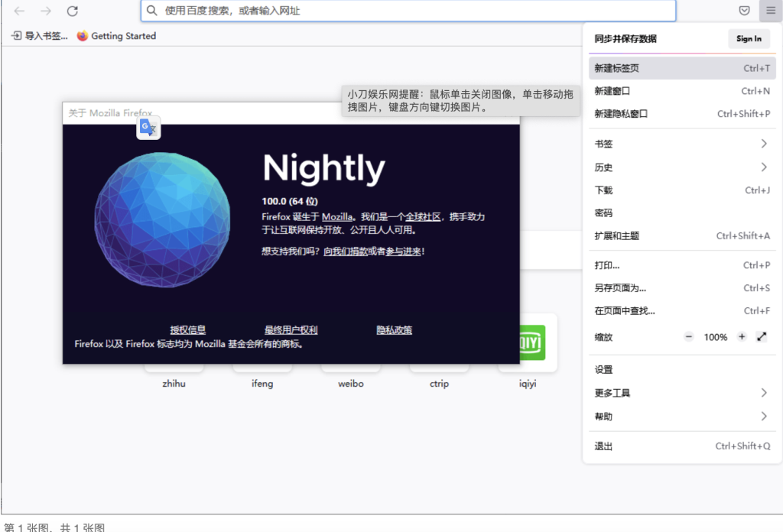This screenshot has width=783, height=532.
Task: Click the Sign In button
Action: pos(749,38)
